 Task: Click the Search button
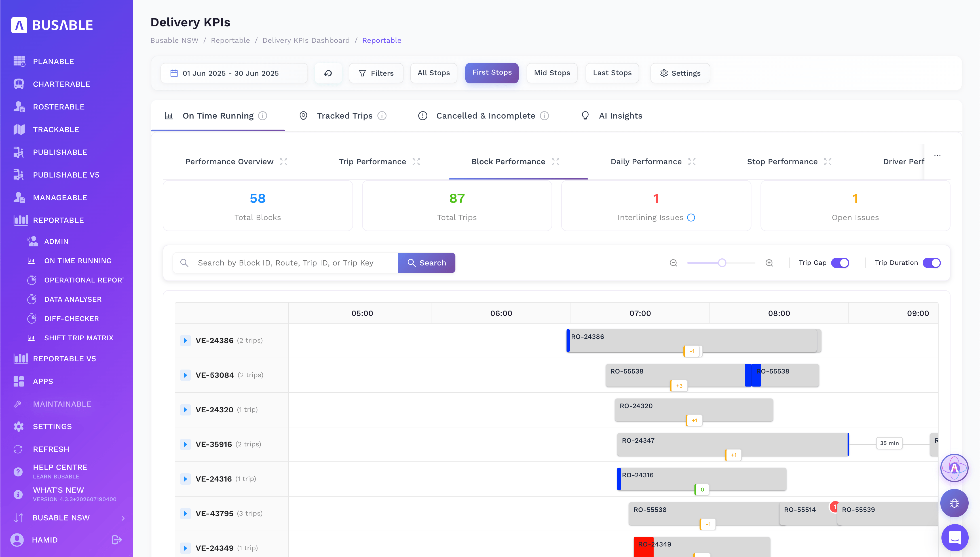click(x=426, y=263)
